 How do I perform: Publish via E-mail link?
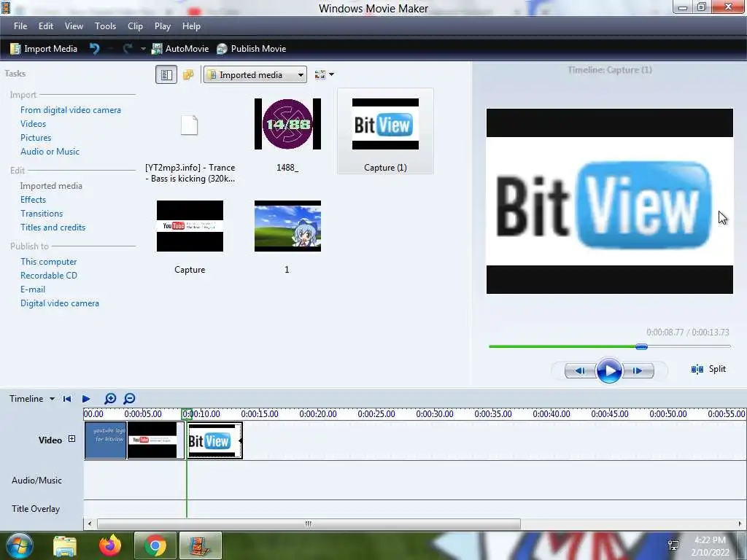point(33,289)
